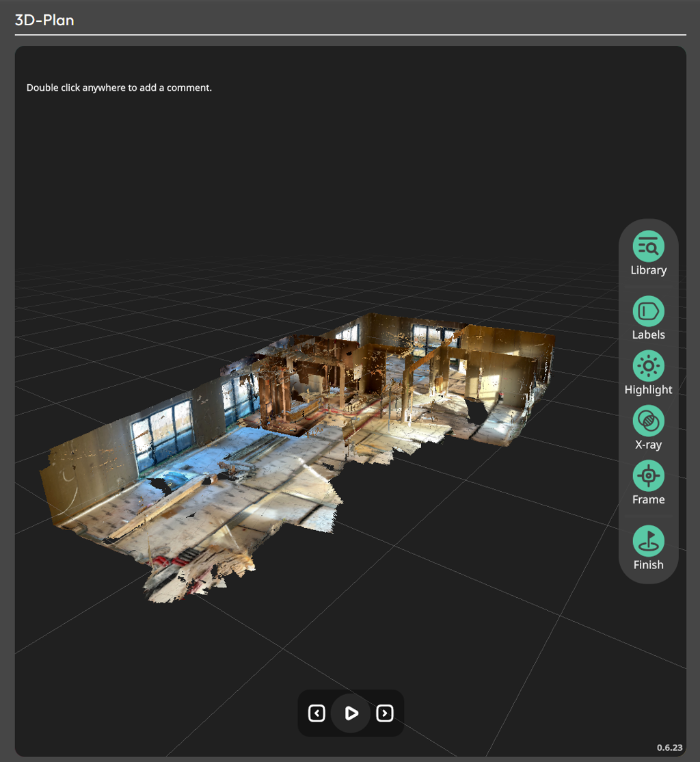700x762 pixels.
Task: Click the "Labels" text label
Action: pyautogui.click(x=648, y=335)
